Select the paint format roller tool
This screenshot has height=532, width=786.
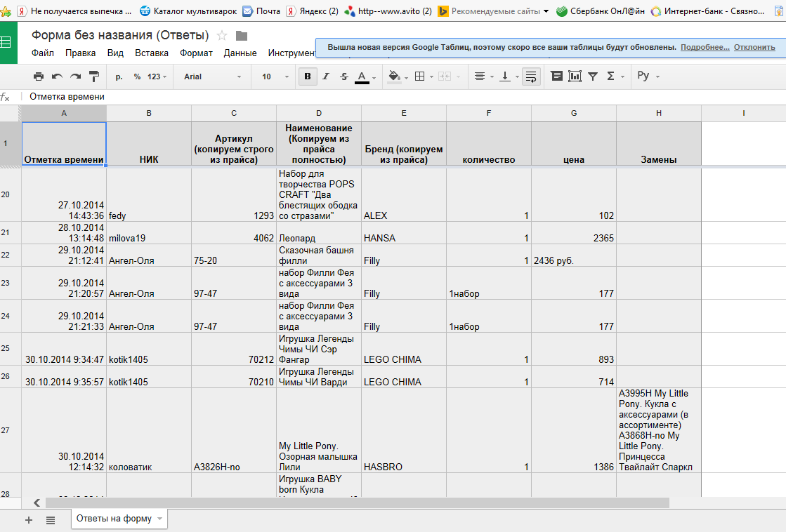click(x=93, y=77)
